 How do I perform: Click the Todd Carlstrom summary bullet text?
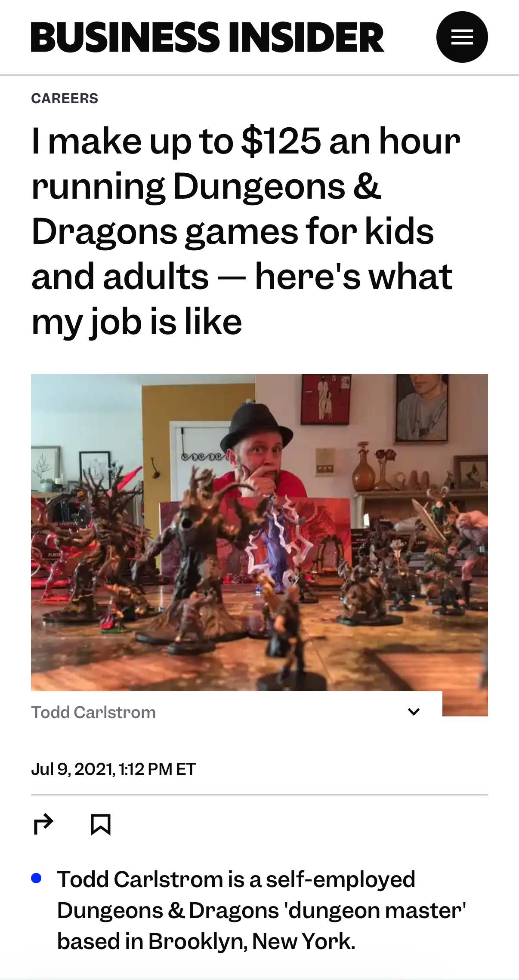pos(262,910)
